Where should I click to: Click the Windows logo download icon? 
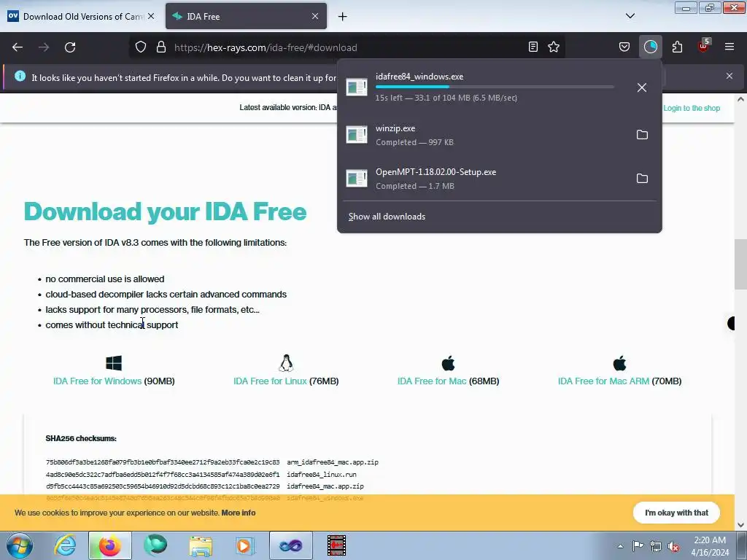tap(114, 363)
